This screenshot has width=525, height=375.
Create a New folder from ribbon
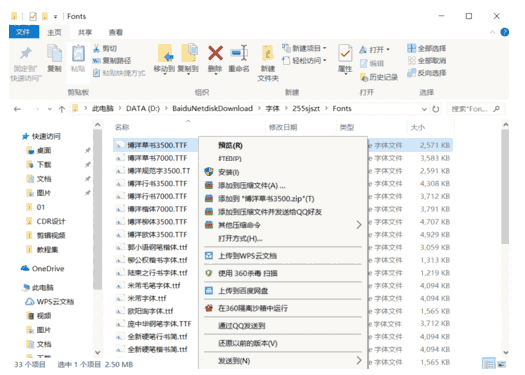pos(268,63)
